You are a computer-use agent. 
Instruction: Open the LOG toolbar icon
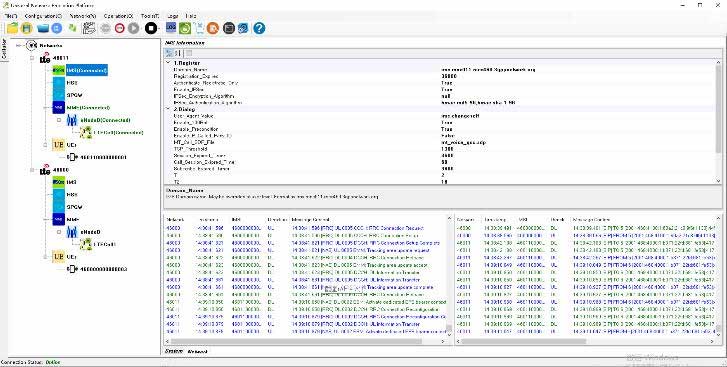point(171,28)
